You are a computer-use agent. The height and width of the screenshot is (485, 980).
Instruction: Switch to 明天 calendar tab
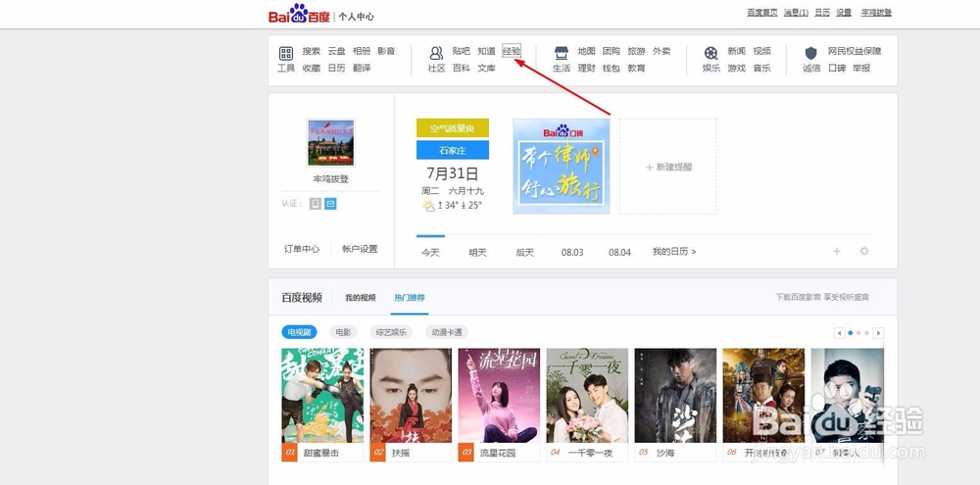(477, 253)
